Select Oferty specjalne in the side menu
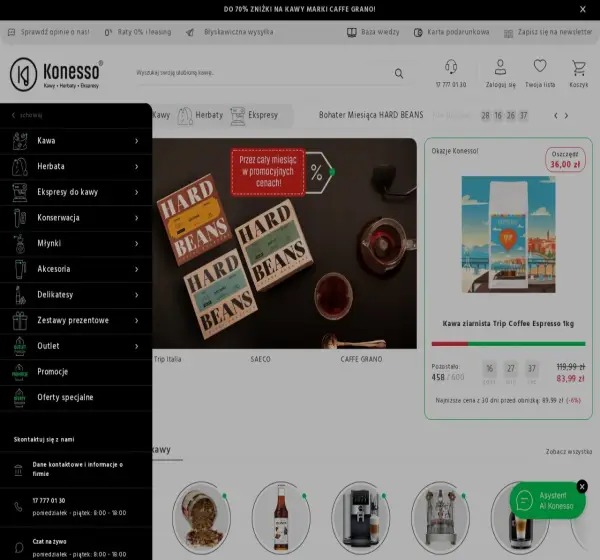The width and height of the screenshot is (600, 560). (76, 398)
